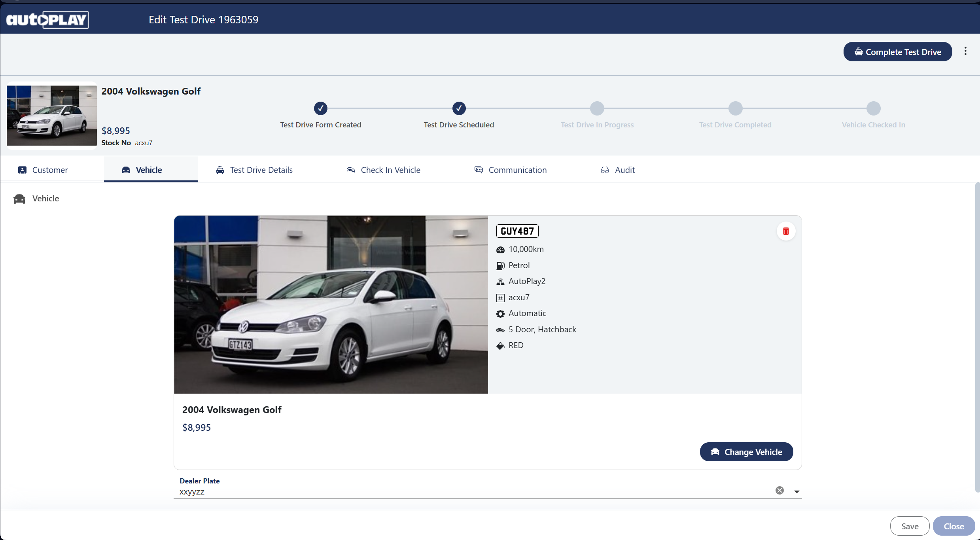Click the Vehicle section car icon
Viewport: 980px width, 540px height.
point(19,199)
